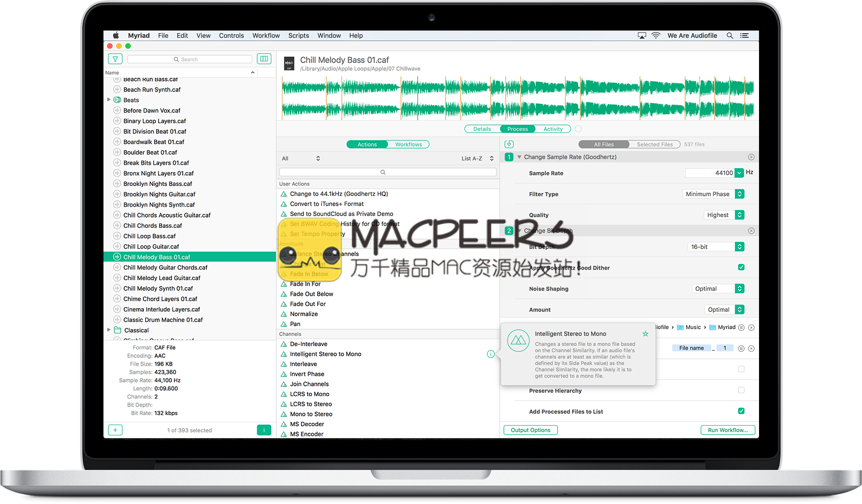The height and width of the screenshot is (504, 862).
Task: Toggle Add Processed Files to List
Action: pyautogui.click(x=741, y=411)
